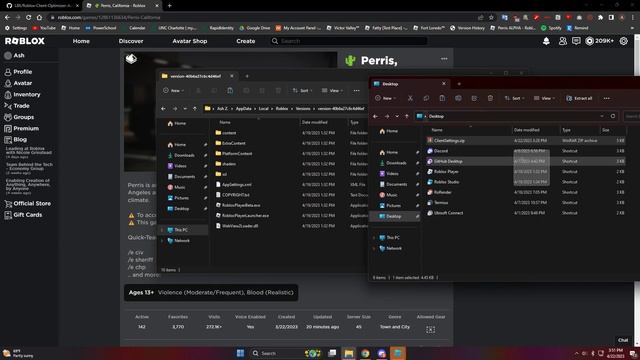Viewport: 640px width, 360px height.
Task: Click the Delete trash icon in Desktop window
Action: point(490,98)
